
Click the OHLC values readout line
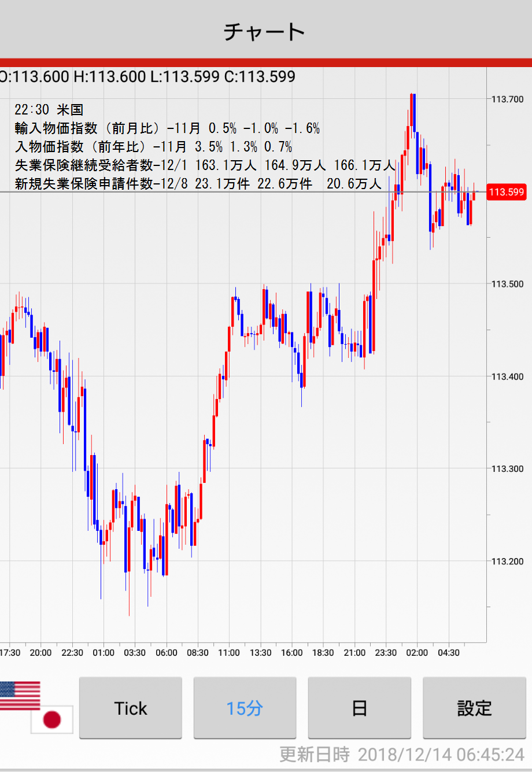(147, 76)
